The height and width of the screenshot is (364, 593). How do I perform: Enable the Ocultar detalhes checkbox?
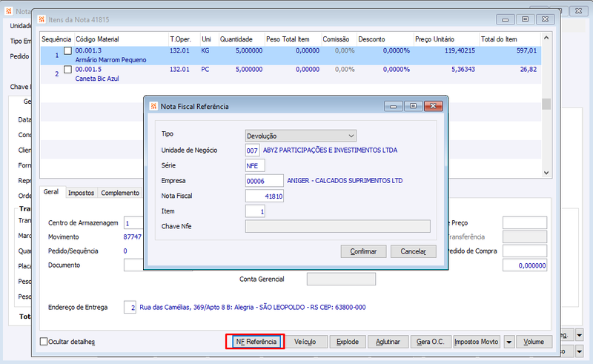pyautogui.click(x=44, y=342)
